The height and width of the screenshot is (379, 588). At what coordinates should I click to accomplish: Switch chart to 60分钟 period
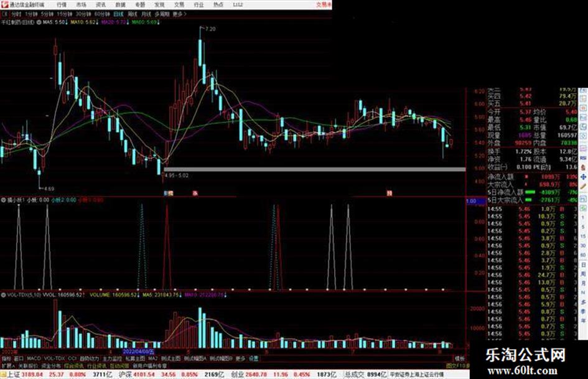pos(102,14)
